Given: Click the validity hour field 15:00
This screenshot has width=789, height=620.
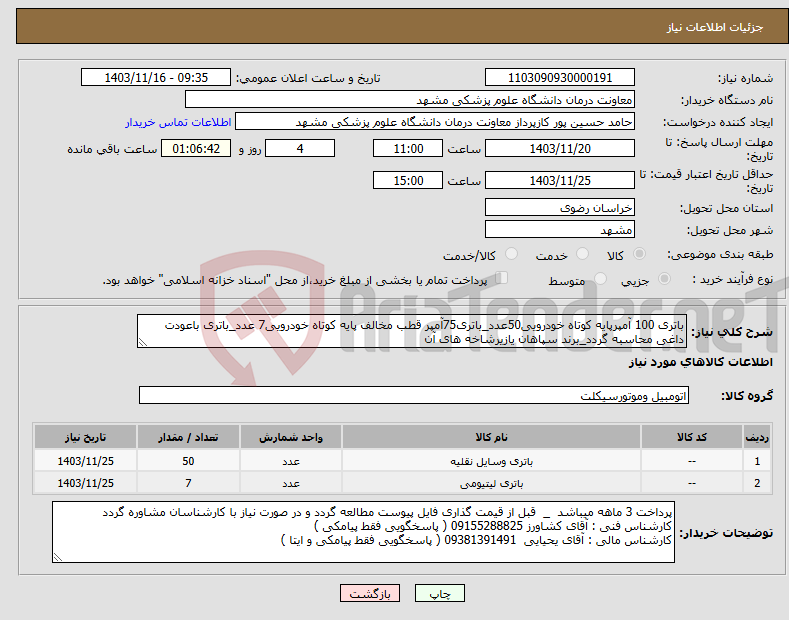Looking at the screenshot, I should point(408,180).
